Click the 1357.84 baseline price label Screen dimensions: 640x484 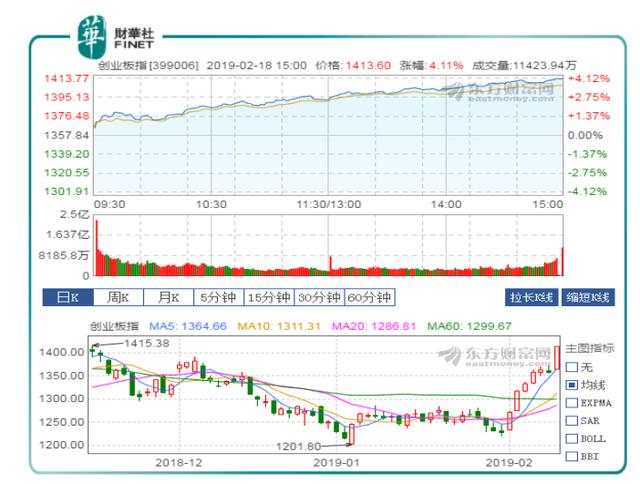pyautogui.click(x=67, y=135)
